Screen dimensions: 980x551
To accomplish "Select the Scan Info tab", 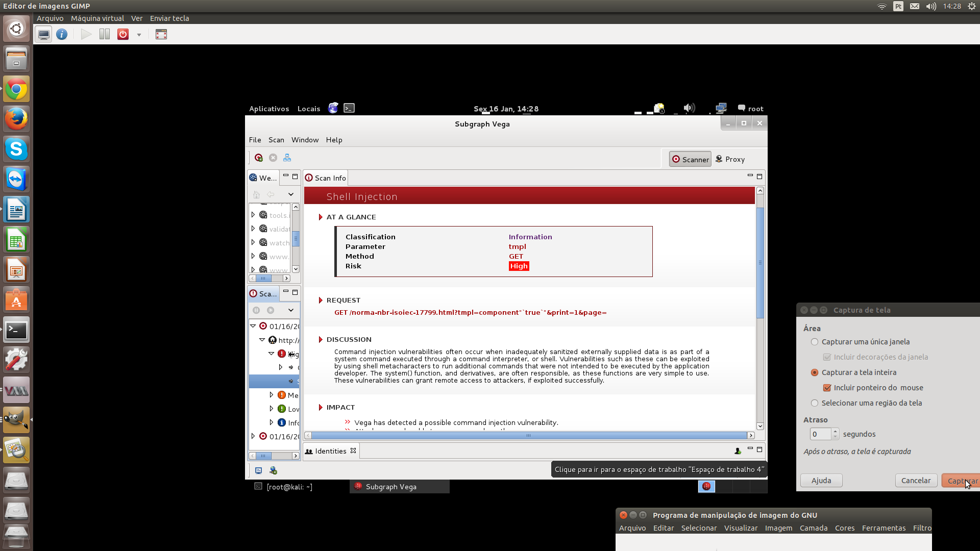I will coord(326,178).
